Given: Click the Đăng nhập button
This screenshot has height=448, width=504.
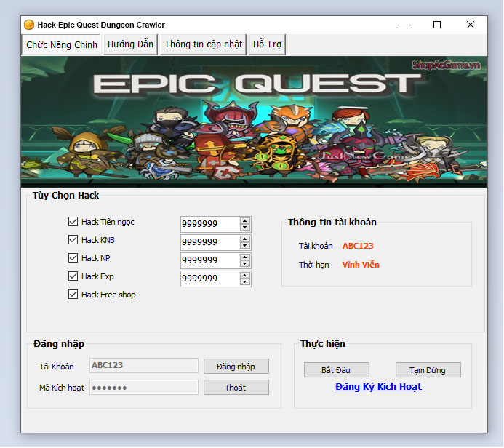Looking at the screenshot, I should tap(236, 367).
